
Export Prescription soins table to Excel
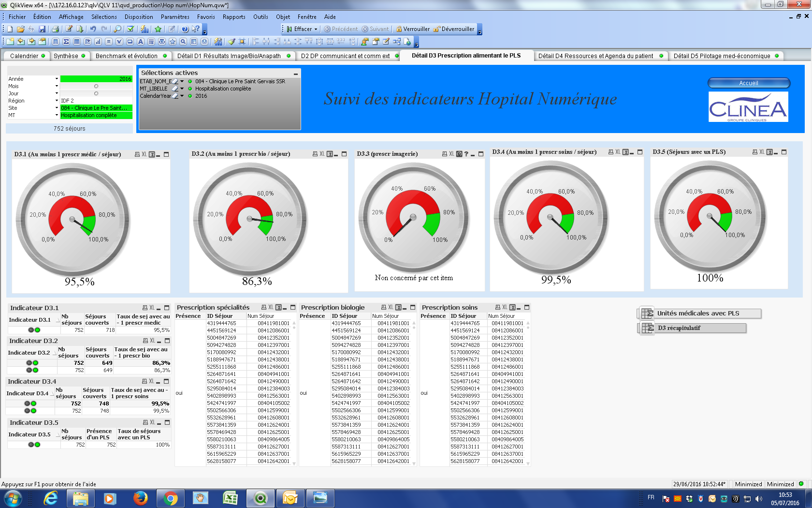pyautogui.click(x=505, y=307)
